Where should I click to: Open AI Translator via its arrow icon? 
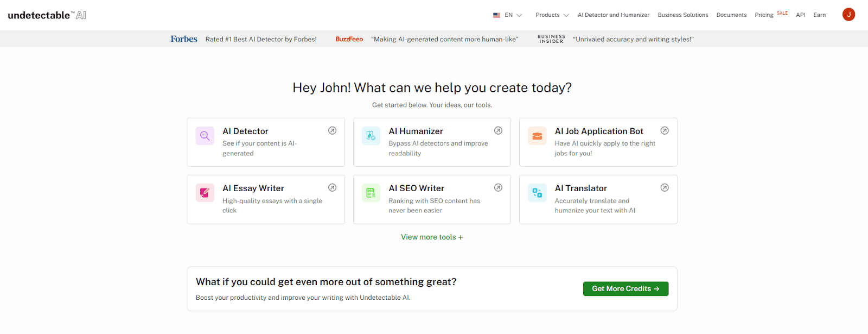coord(665,188)
